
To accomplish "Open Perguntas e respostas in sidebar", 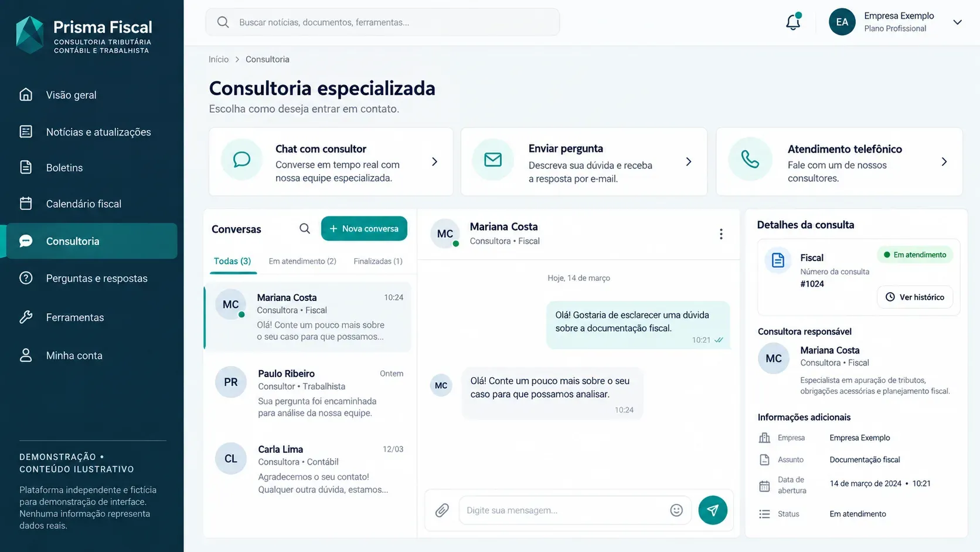I will tap(92, 278).
